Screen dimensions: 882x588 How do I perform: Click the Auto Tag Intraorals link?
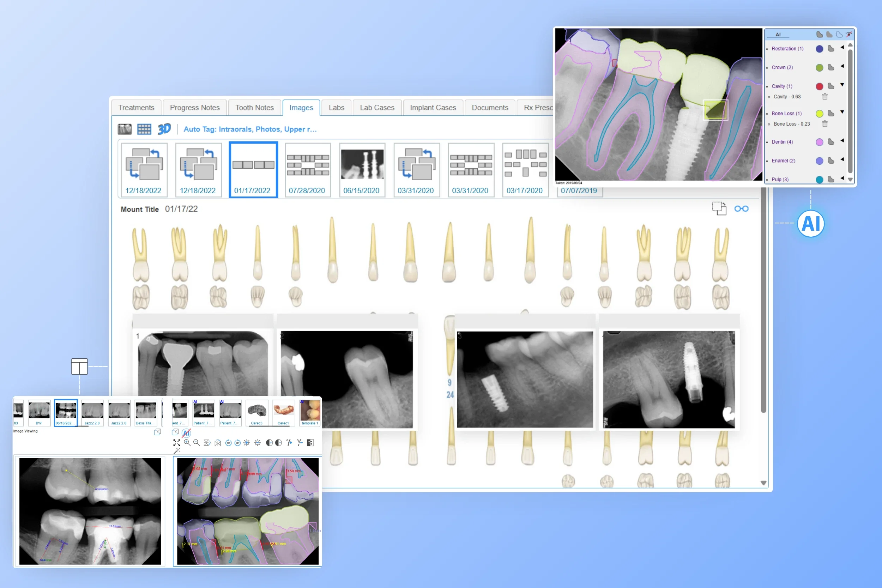tap(250, 129)
